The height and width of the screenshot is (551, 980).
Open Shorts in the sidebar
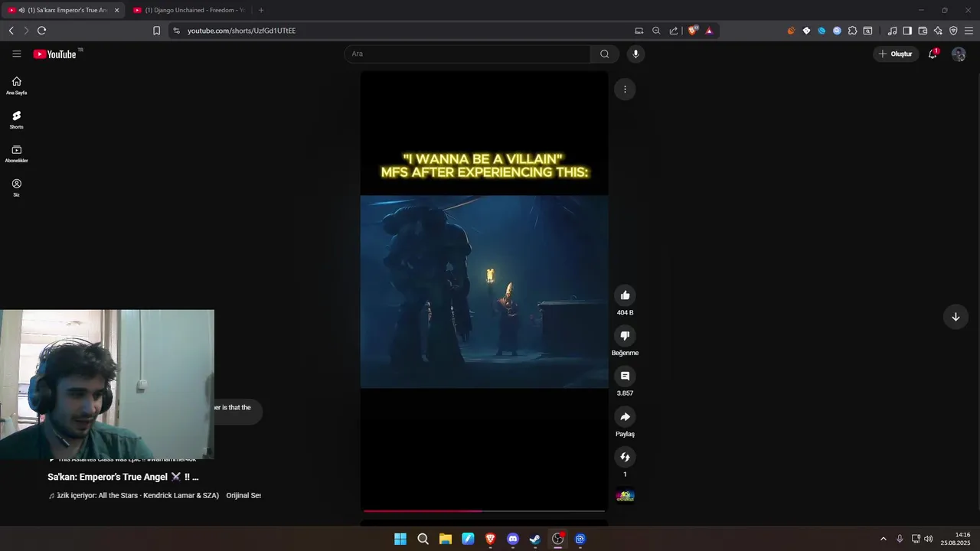tap(17, 119)
